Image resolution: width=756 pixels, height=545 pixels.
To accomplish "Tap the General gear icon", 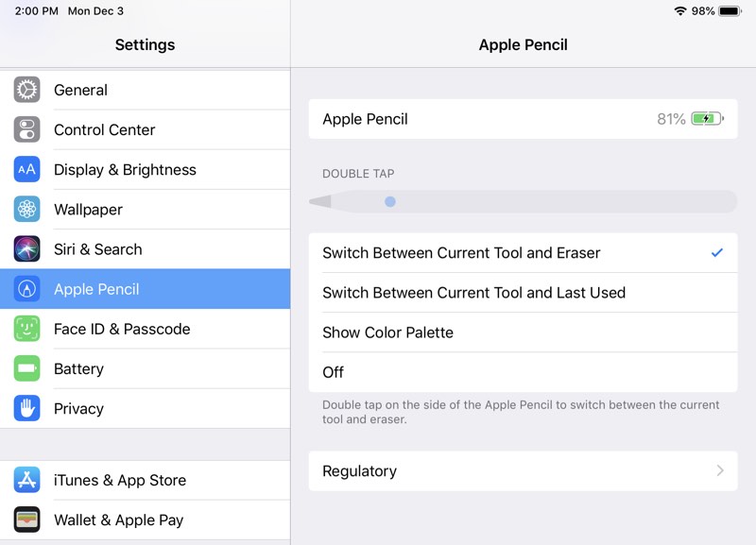I will (x=27, y=90).
